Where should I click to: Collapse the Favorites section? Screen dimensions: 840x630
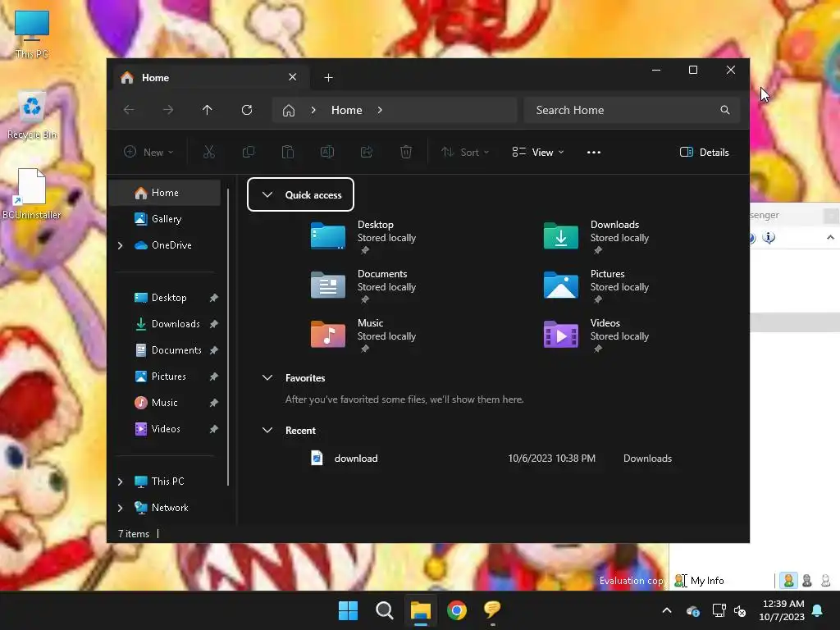coord(267,377)
